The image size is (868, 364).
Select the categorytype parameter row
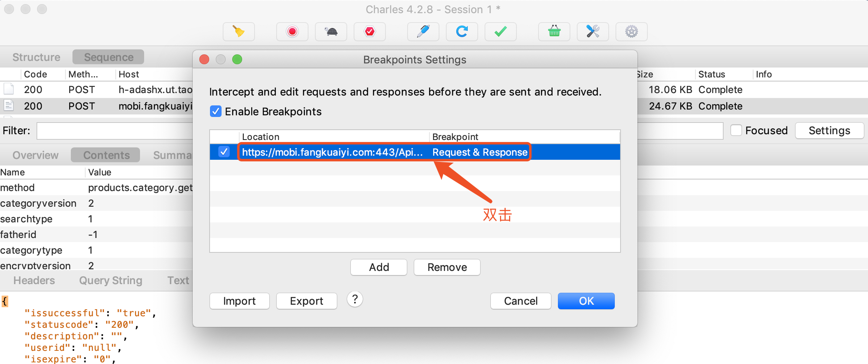click(96, 250)
